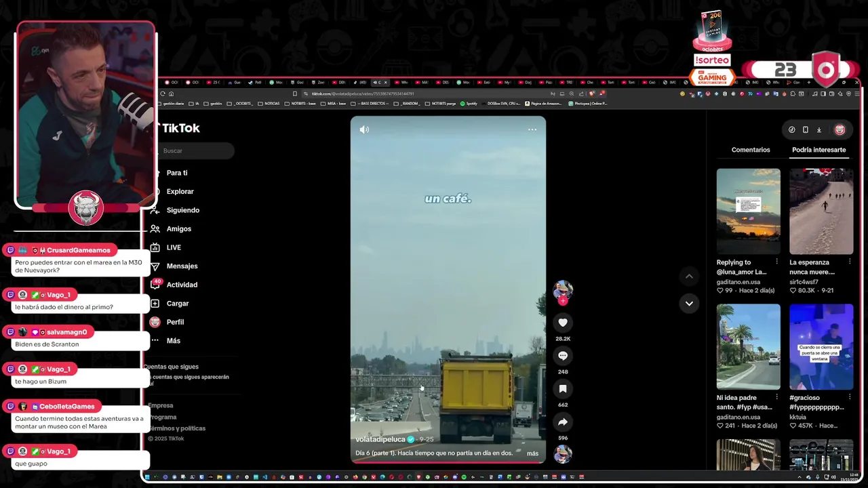The height and width of the screenshot is (488, 868).
Task: Open the NOTICIAS bookmarks folder
Action: pyautogui.click(x=269, y=104)
